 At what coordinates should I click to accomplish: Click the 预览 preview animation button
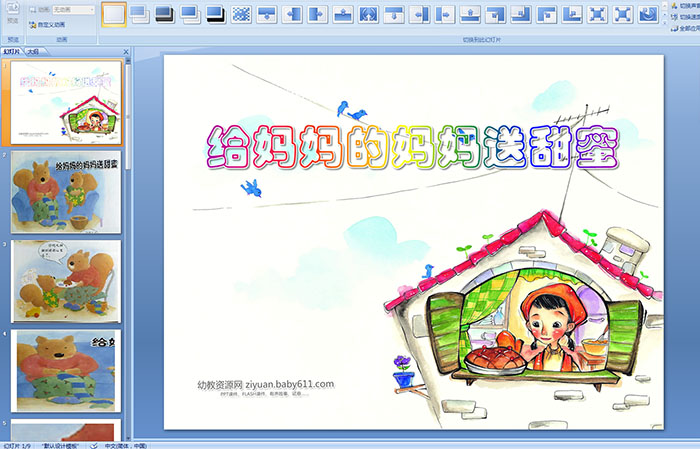click(13, 13)
